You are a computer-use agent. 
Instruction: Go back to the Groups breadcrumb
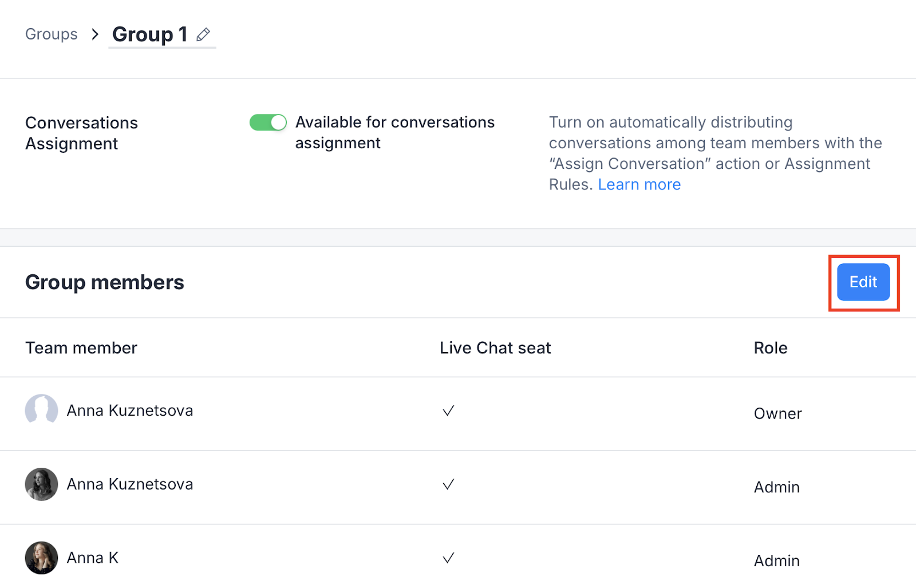tap(52, 34)
